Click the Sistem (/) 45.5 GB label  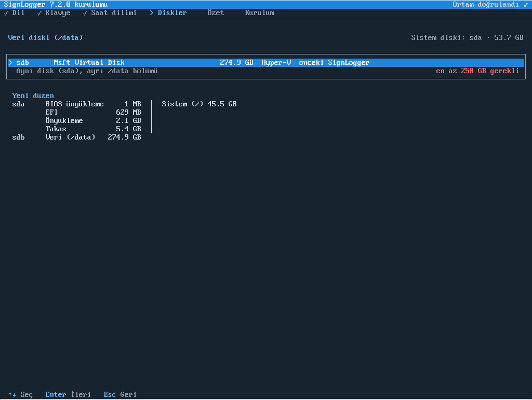coord(199,104)
